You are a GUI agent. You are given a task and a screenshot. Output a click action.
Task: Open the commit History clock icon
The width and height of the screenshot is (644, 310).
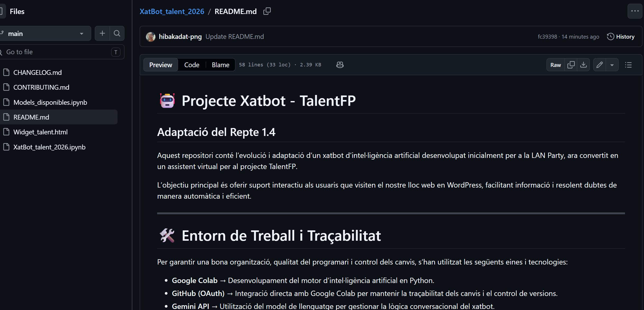610,37
